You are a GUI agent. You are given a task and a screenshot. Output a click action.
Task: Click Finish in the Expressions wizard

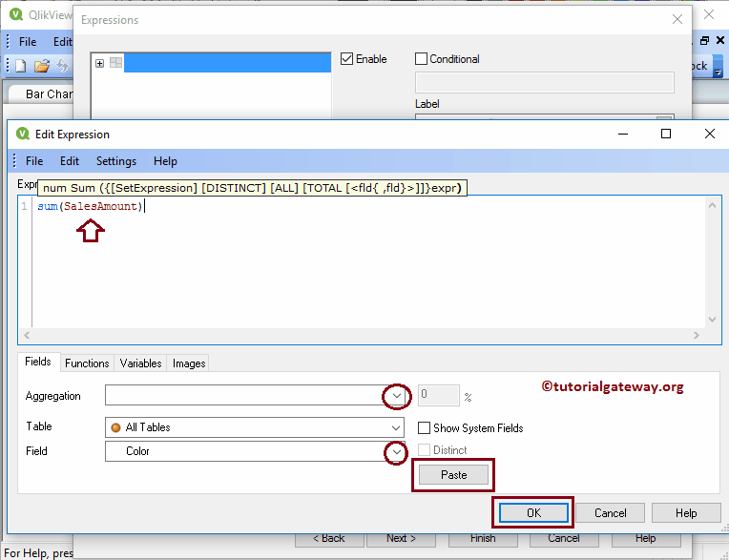483,539
